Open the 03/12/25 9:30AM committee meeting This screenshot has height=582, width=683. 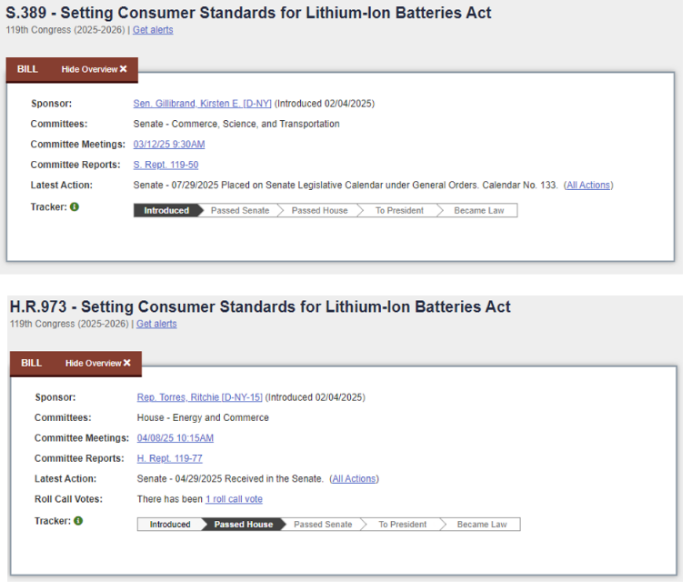(169, 144)
